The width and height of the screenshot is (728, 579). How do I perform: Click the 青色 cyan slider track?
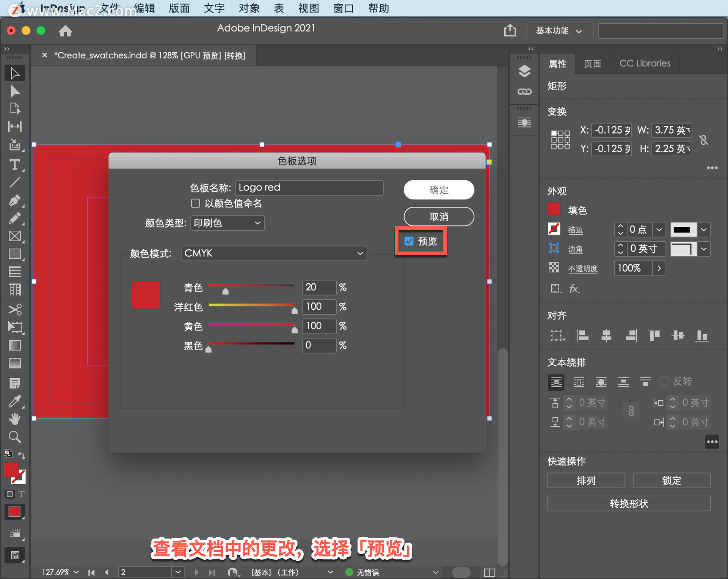251,285
